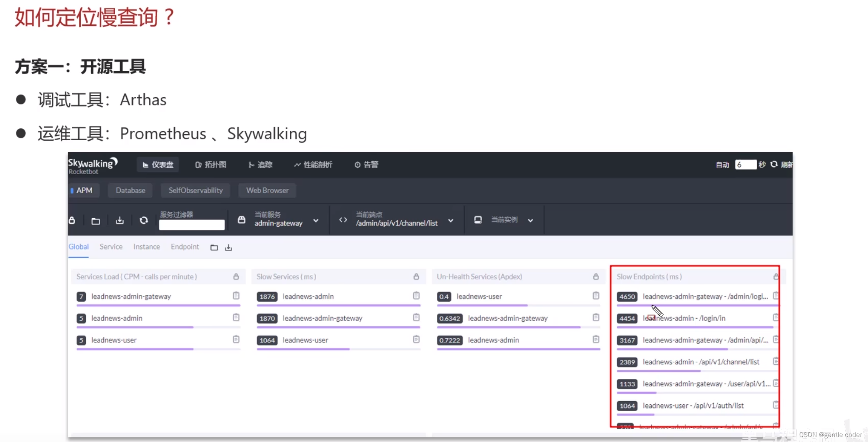868x442 pixels.
Task: Click the refresh icon at top right
Action: [x=774, y=165]
